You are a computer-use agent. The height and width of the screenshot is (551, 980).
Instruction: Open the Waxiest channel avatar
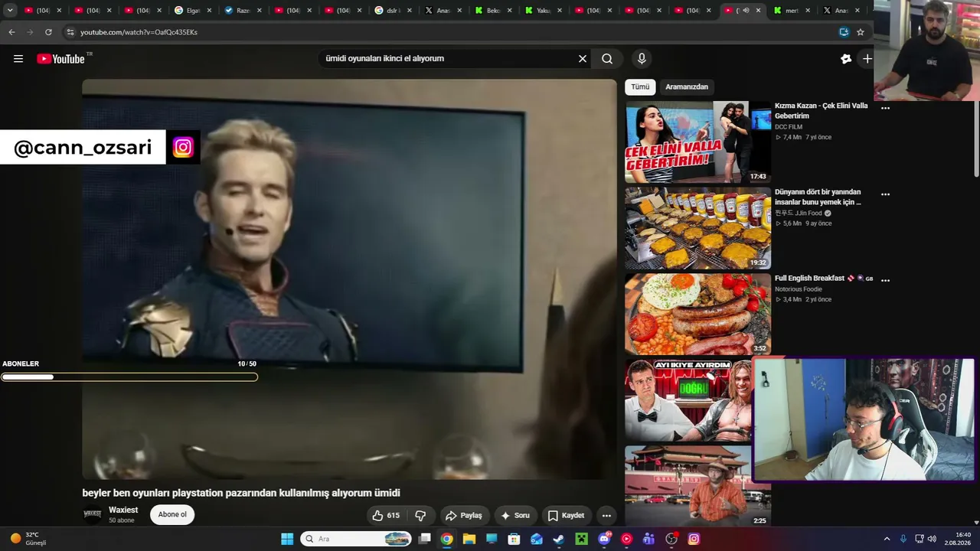point(92,514)
